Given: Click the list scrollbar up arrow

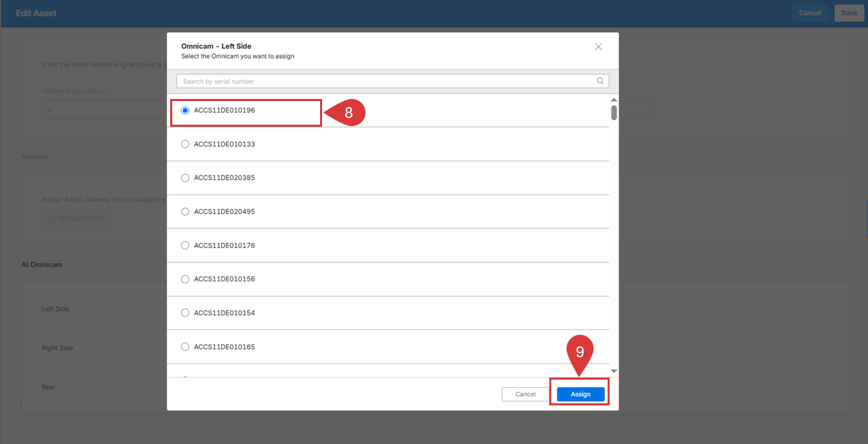Looking at the screenshot, I should [x=614, y=100].
